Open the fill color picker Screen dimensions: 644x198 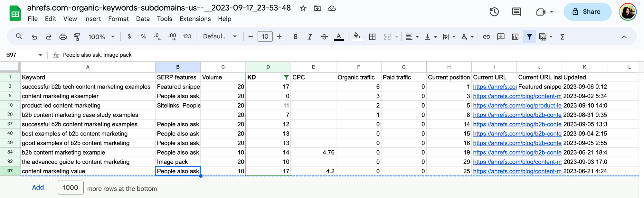coord(357,36)
